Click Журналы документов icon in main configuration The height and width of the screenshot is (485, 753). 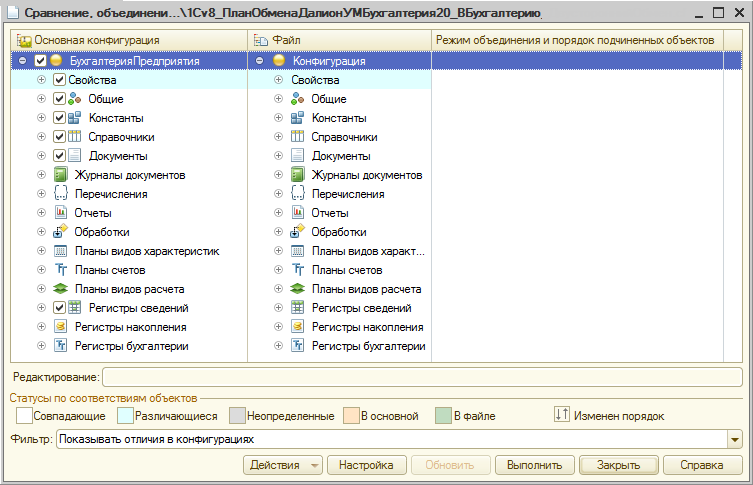coord(61,175)
